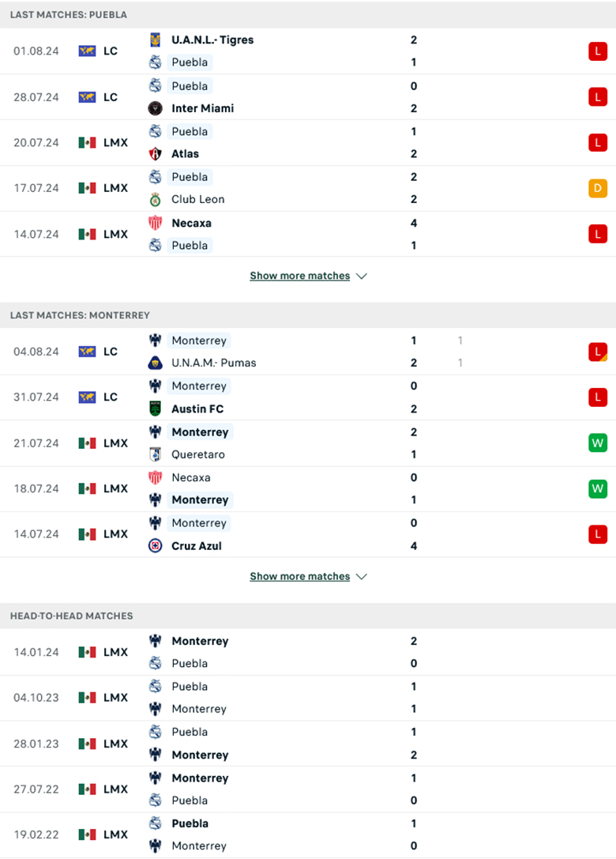Click the red L result badge on top row
Viewport: 616px width, 859px height.
click(x=598, y=51)
